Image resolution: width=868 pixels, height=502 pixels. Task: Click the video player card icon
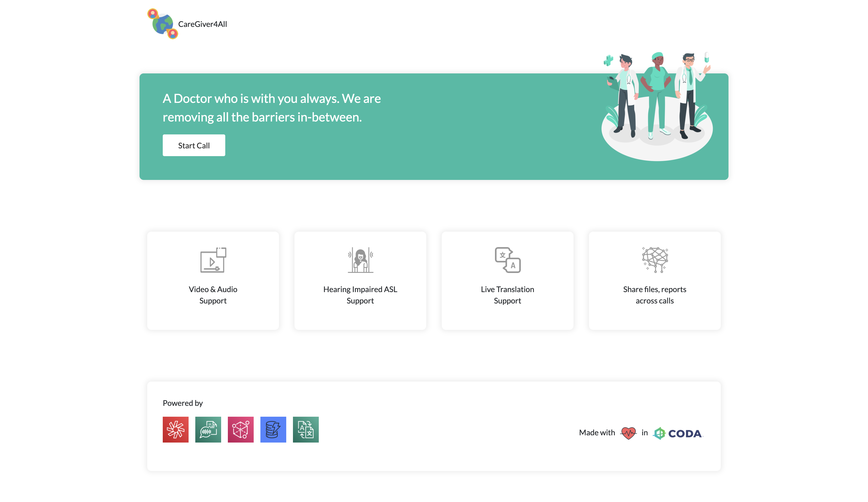(x=213, y=260)
